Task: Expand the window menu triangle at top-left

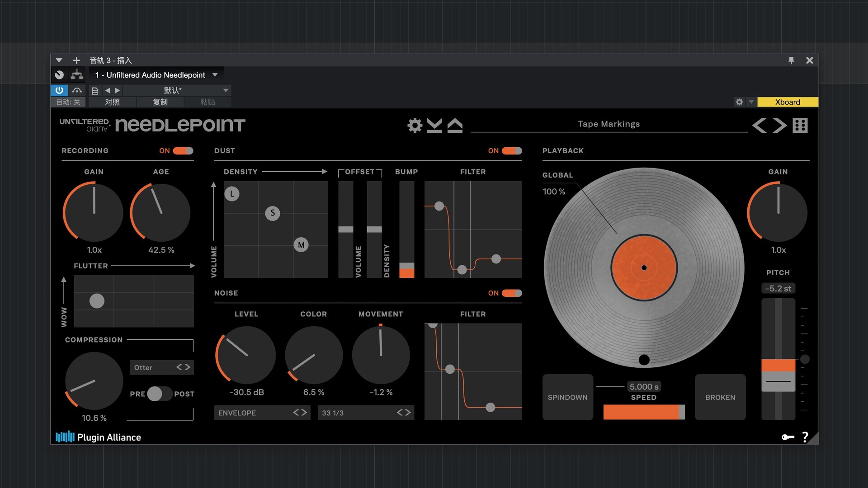Action: 59,60
